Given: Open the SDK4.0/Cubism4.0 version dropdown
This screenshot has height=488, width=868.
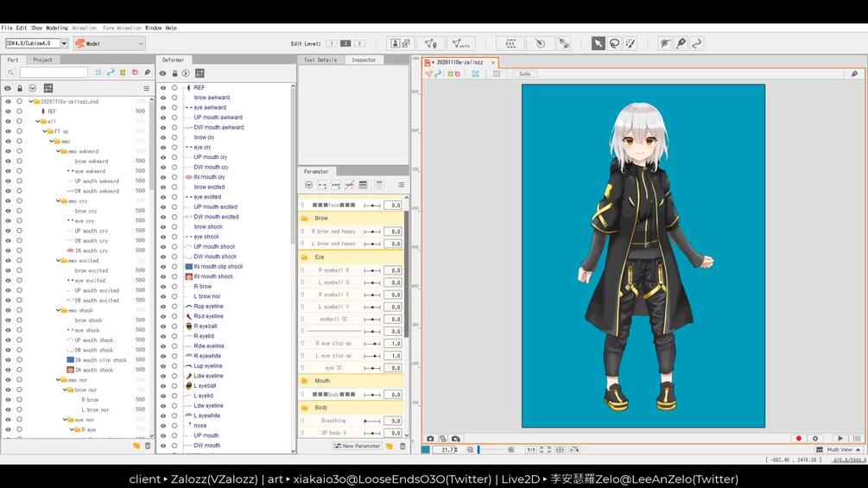Looking at the screenshot, I should [x=64, y=43].
